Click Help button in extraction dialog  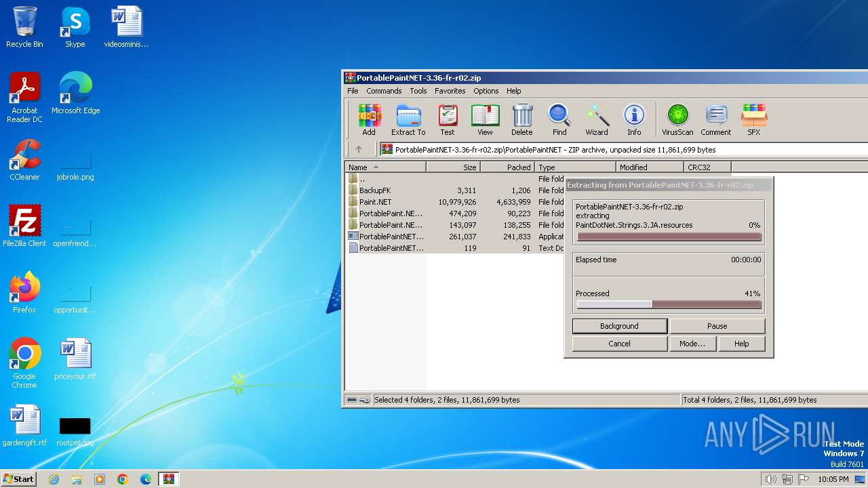point(741,344)
